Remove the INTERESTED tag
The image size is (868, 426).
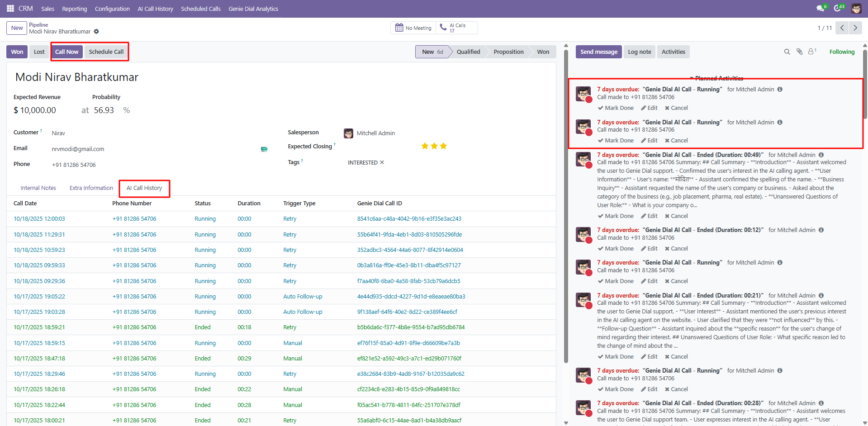(382, 162)
